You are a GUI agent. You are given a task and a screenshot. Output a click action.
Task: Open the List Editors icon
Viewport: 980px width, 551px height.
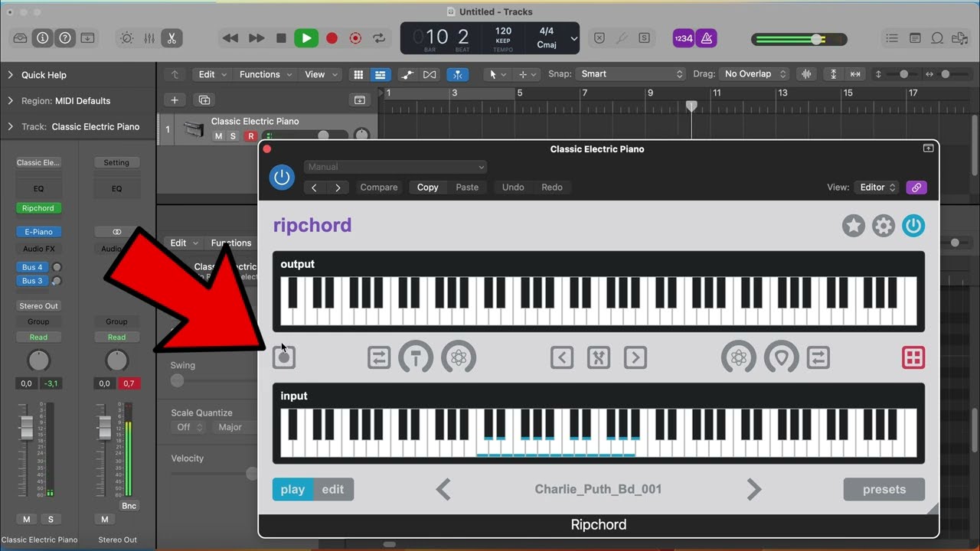click(892, 38)
